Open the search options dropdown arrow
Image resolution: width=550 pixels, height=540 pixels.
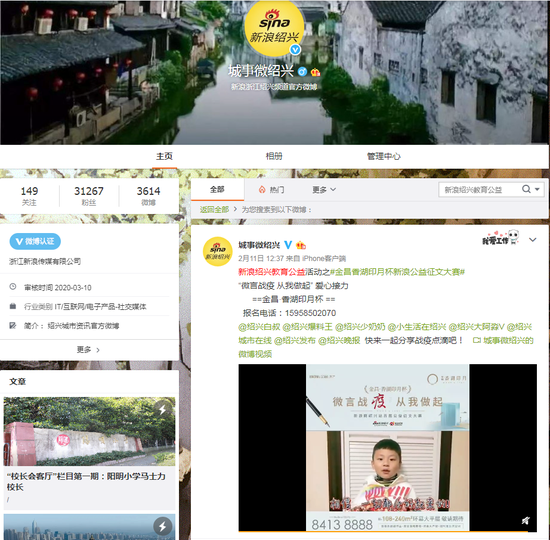tap(537, 189)
